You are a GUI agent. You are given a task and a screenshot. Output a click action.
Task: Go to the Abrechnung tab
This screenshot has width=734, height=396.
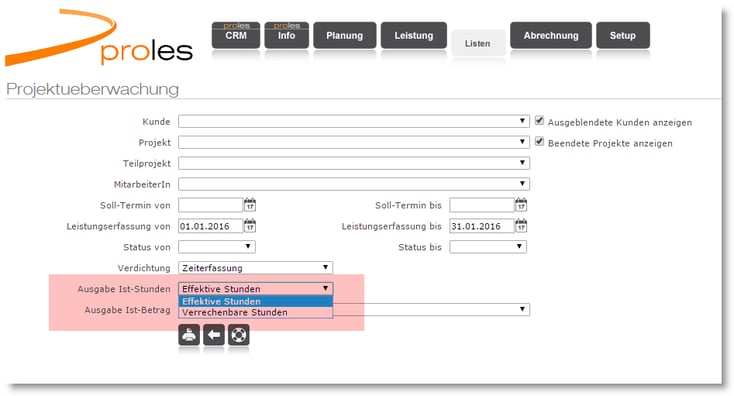(551, 35)
